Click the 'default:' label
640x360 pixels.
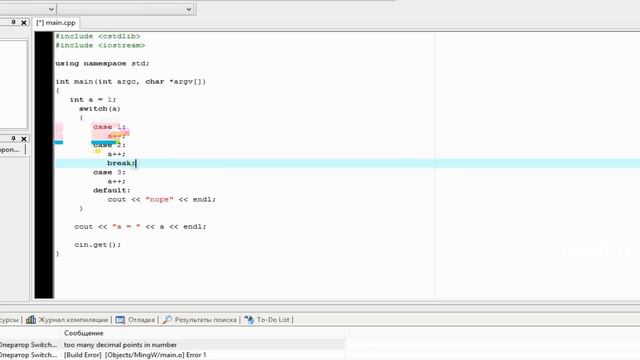(x=112, y=190)
